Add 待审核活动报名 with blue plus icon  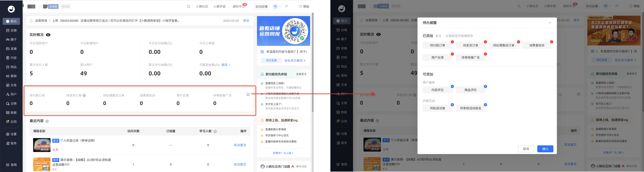[485, 105]
